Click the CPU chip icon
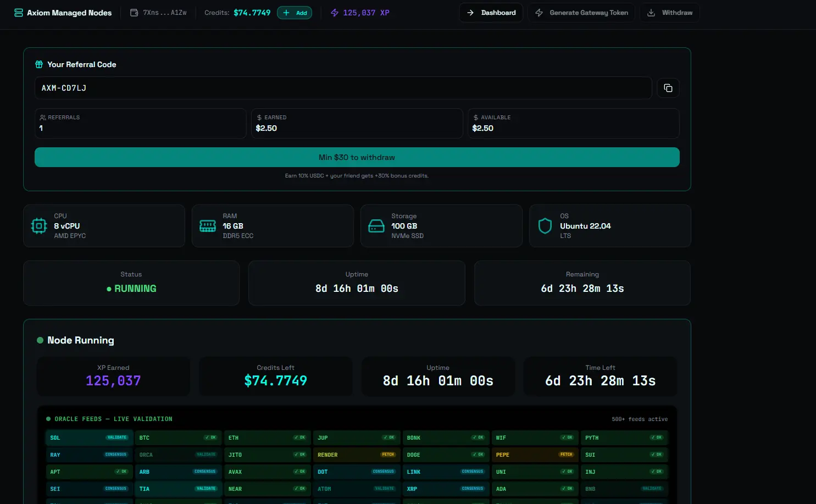Image resolution: width=816 pixels, height=504 pixels. click(39, 226)
